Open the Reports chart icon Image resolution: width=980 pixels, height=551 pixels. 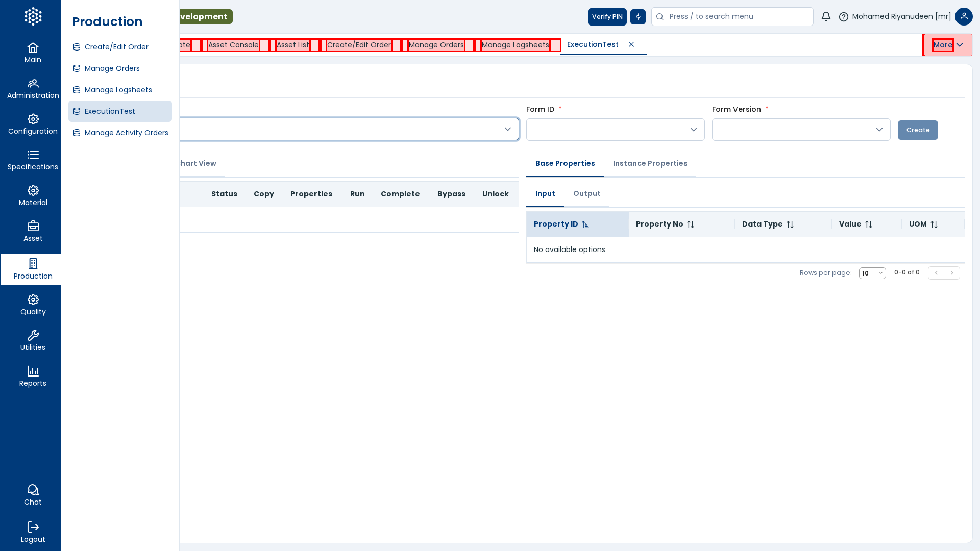coord(33,371)
